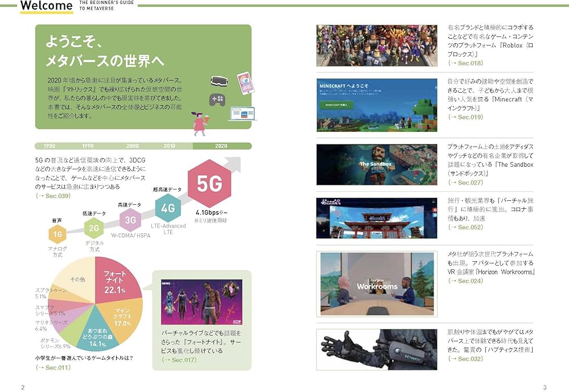Follow the Sec.011 reference link
This screenshot has height=392, width=569.
[x=53, y=368]
